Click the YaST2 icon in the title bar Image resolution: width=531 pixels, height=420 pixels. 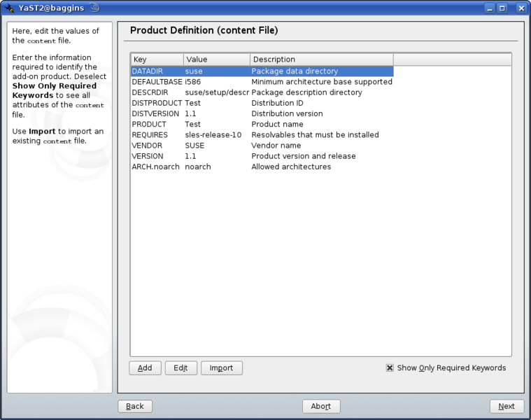(x=10, y=8)
